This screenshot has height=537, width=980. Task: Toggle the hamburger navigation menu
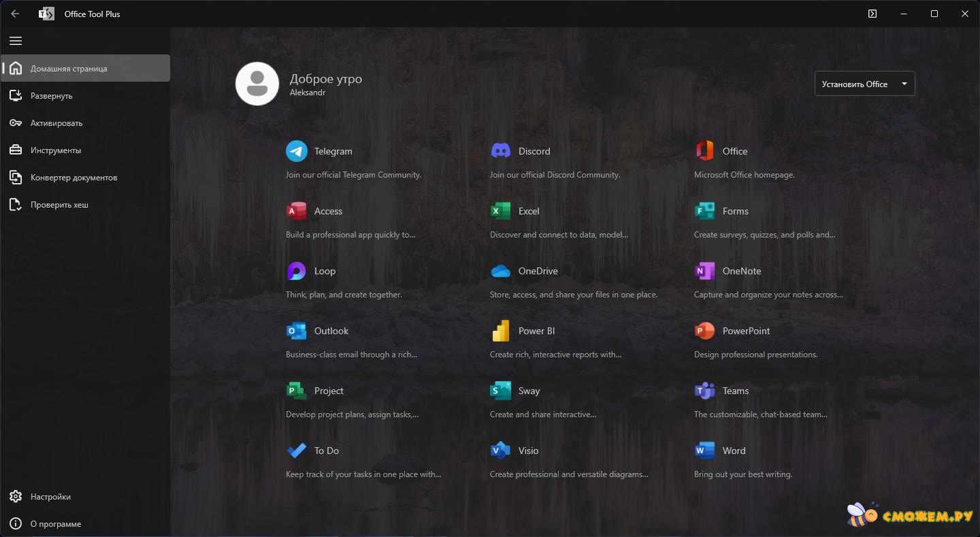coord(16,41)
